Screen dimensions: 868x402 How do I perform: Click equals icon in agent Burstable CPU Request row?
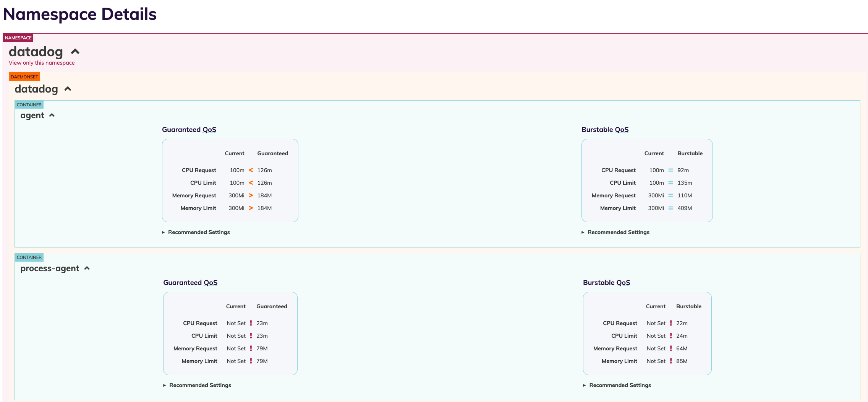coord(670,170)
